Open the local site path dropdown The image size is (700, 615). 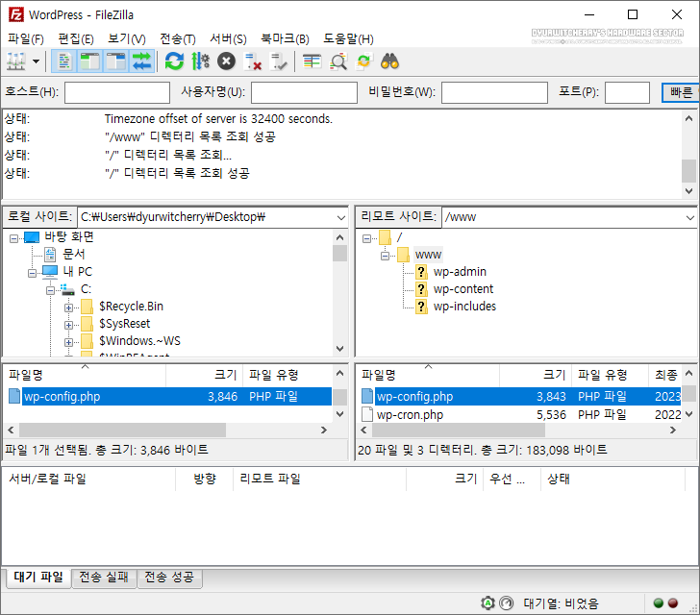[341, 218]
